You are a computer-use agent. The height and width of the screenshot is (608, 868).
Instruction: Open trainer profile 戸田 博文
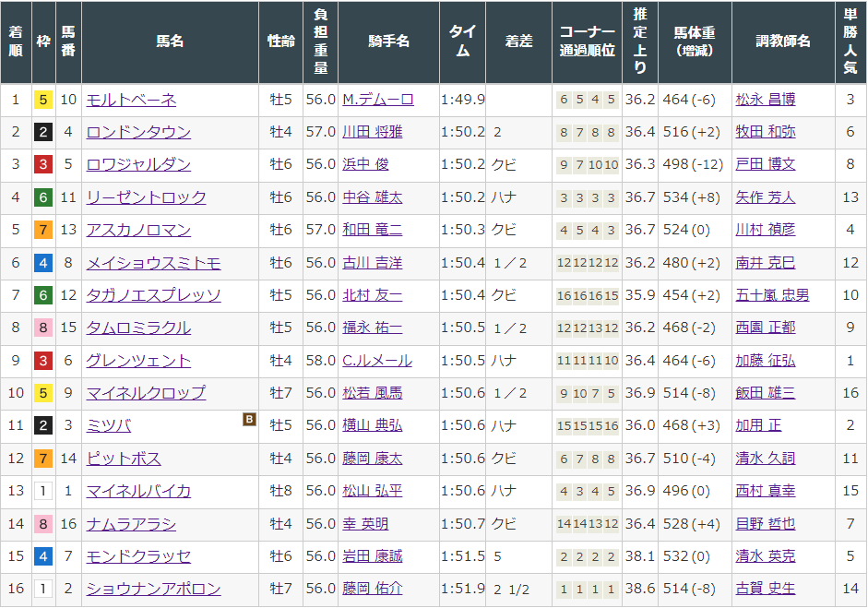click(x=766, y=164)
